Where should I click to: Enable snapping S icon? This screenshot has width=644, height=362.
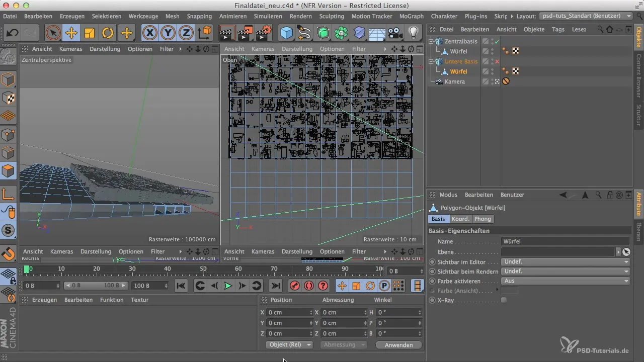pos(9,231)
